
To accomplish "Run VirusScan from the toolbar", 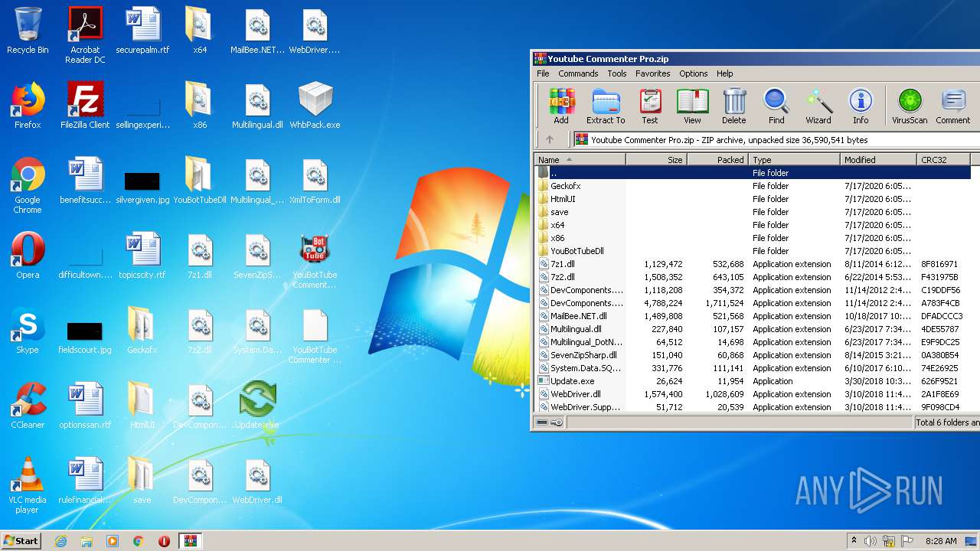I will click(910, 106).
